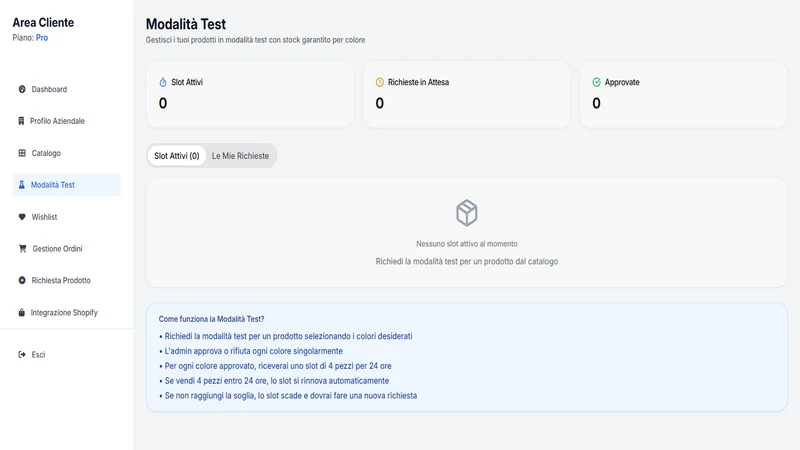Click the bullet 'L'admin approva o rifiuta ogni colore singolarmente'
This screenshot has height=450, width=800.
251,351
